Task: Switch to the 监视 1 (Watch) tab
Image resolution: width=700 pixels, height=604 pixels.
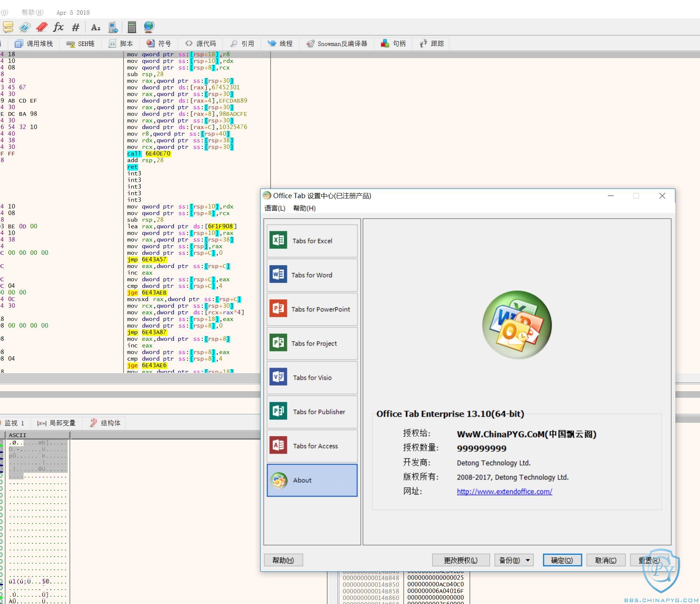Action: (x=14, y=423)
